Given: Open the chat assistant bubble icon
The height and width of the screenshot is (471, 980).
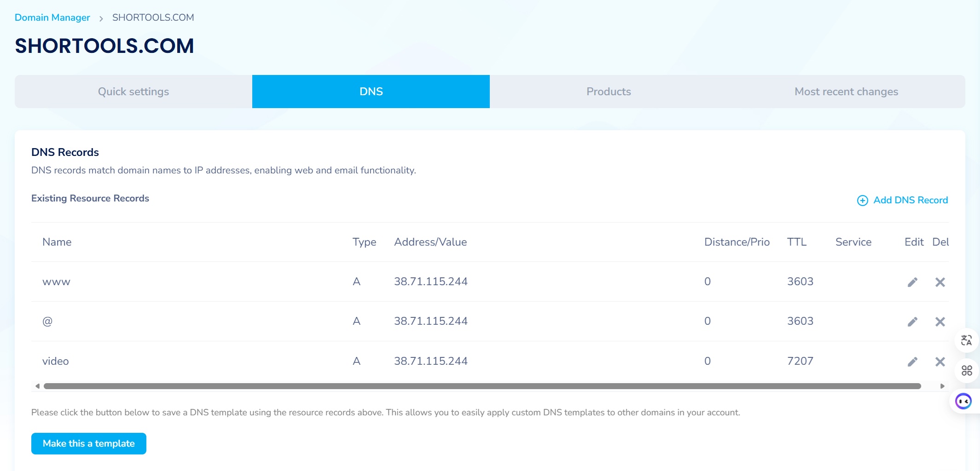Looking at the screenshot, I should [963, 401].
